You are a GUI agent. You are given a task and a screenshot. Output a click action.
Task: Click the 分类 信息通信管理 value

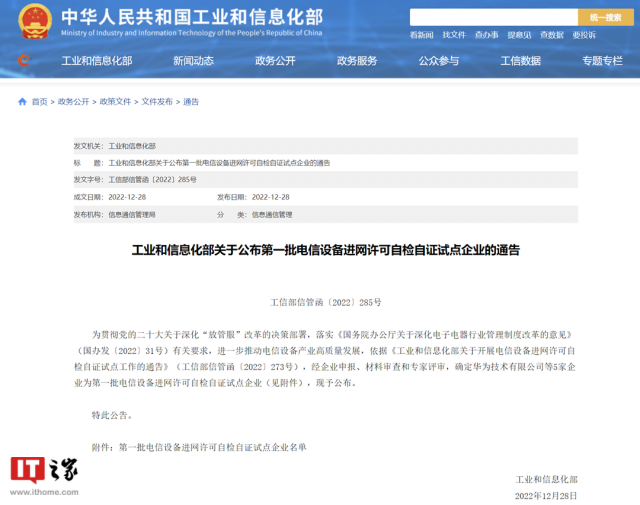[x=272, y=215]
